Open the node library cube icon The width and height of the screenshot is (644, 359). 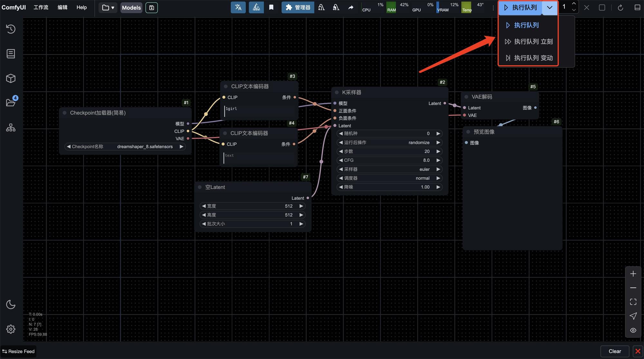pyautogui.click(x=11, y=78)
